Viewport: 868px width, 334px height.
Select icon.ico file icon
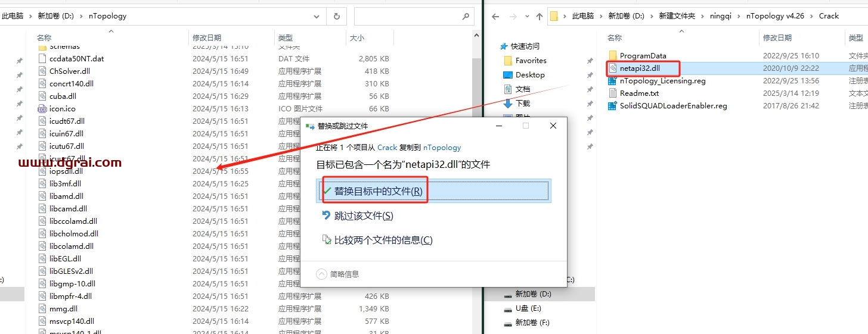42,108
